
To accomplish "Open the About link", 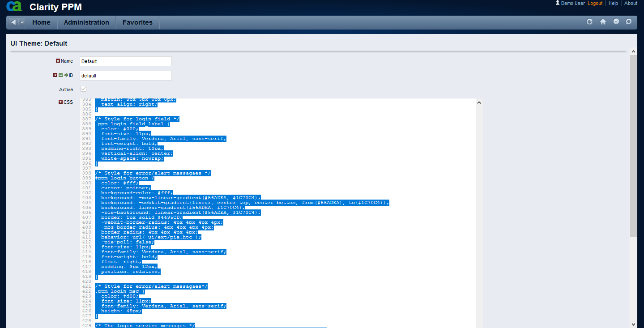I will coord(631,3).
